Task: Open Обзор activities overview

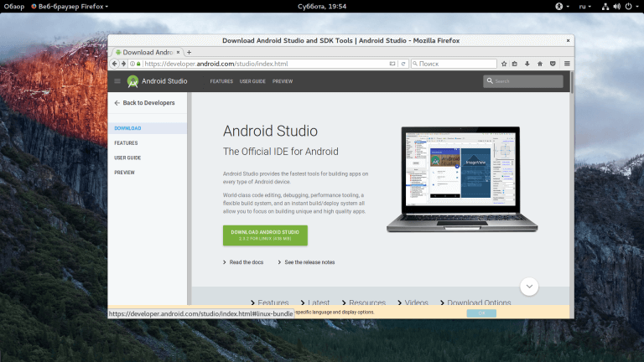Action: (x=14, y=6)
